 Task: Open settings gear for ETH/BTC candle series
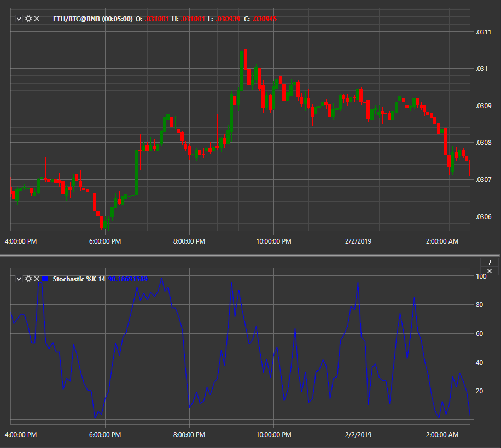[28, 19]
